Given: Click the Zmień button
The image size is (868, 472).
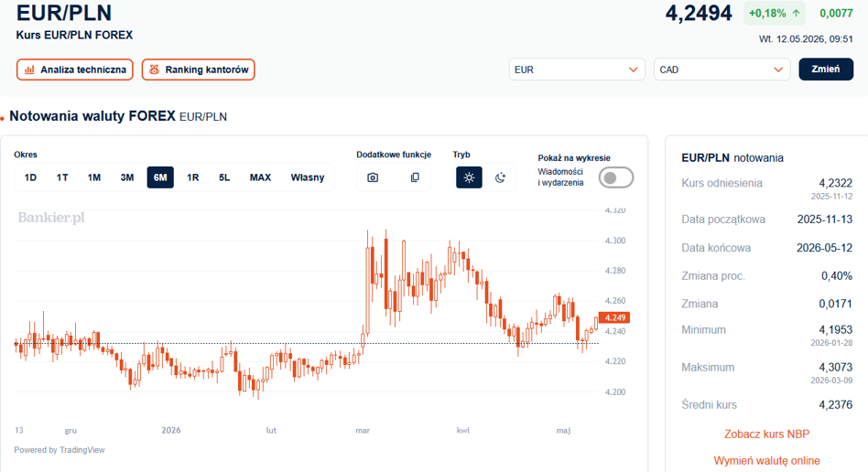Looking at the screenshot, I should point(825,70).
